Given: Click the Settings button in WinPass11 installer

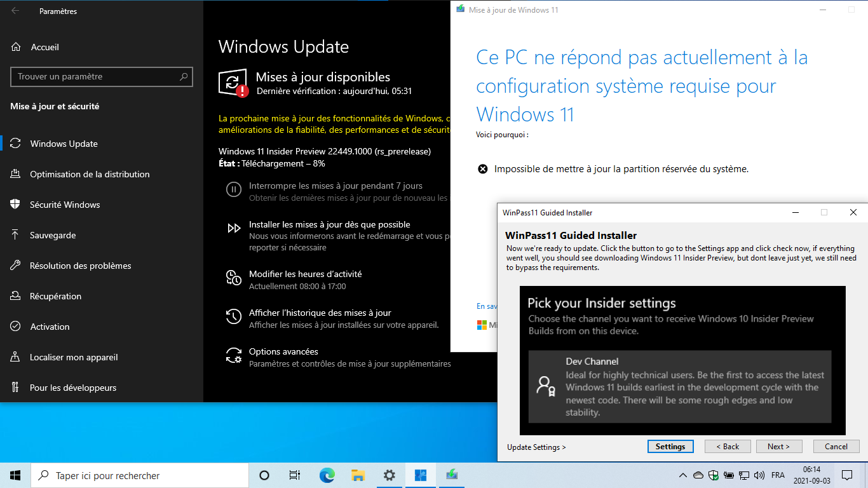Looking at the screenshot, I should 670,447.
